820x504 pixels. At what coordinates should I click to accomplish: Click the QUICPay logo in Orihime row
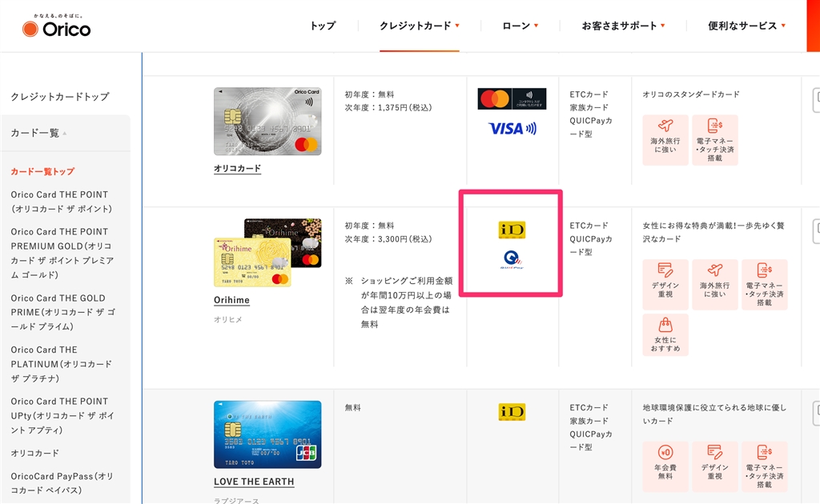(x=512, y=259)
